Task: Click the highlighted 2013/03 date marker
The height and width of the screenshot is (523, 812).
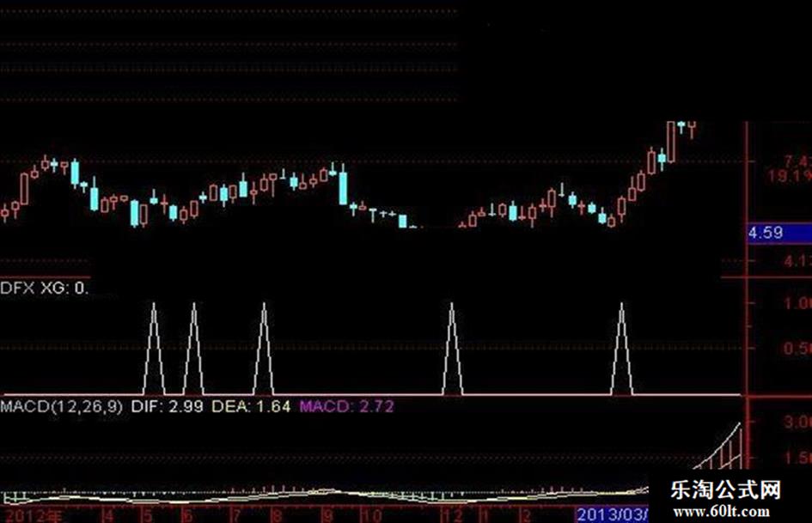Action: pyautogui.click(x=612, y=514)
